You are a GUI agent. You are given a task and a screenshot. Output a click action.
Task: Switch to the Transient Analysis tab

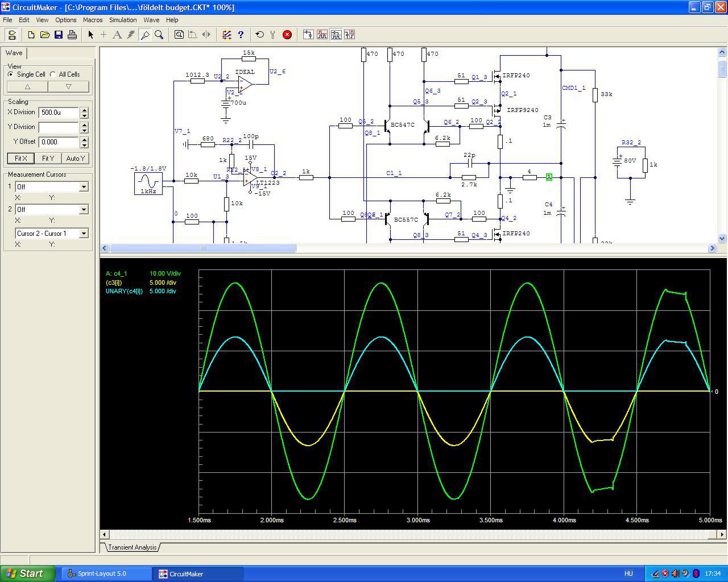(132, 547)
